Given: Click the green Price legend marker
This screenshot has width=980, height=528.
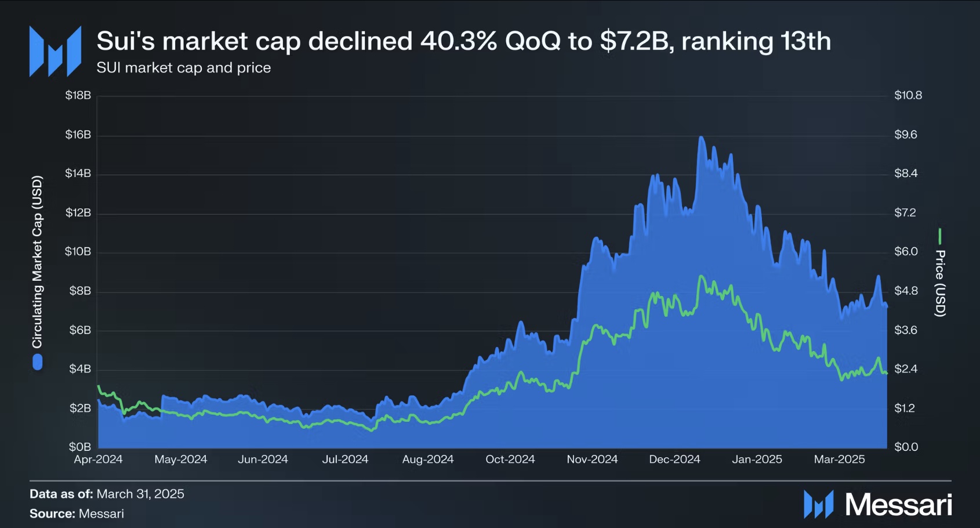Looking at the screenshot, I should coord(940,236).
